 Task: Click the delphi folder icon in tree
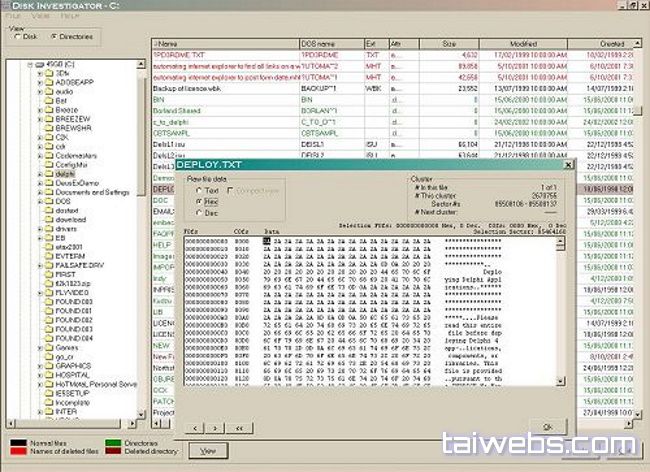(x=49, y=172)
